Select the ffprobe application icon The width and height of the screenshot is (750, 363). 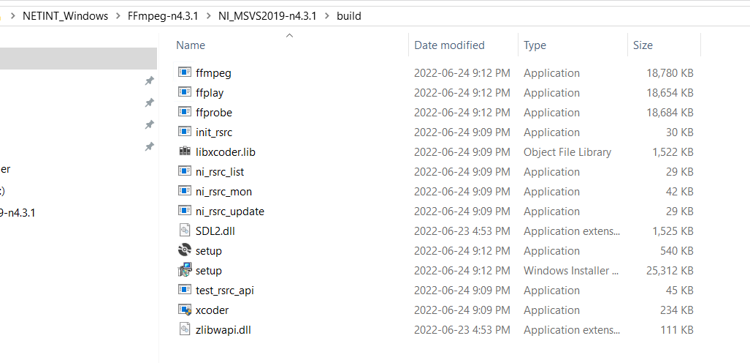(x=185, y=112)
